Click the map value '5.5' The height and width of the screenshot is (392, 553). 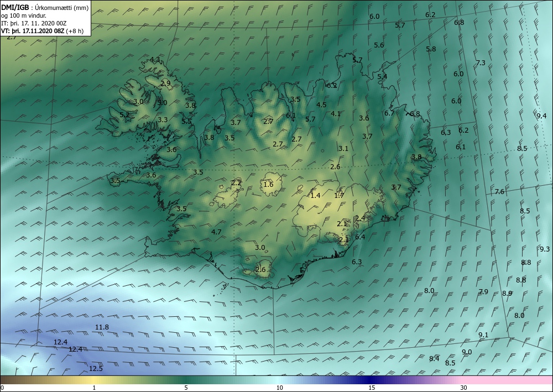pyautogui.click(x=186, y=121)
